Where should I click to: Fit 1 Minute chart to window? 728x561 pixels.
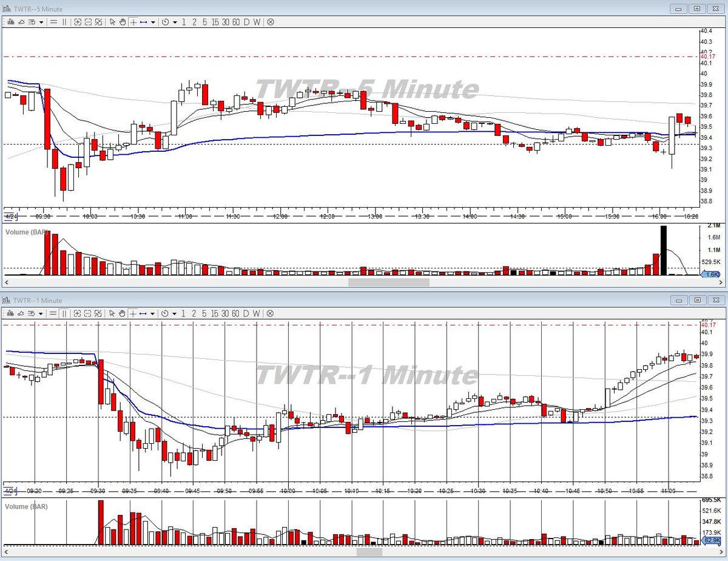[98, 313]
